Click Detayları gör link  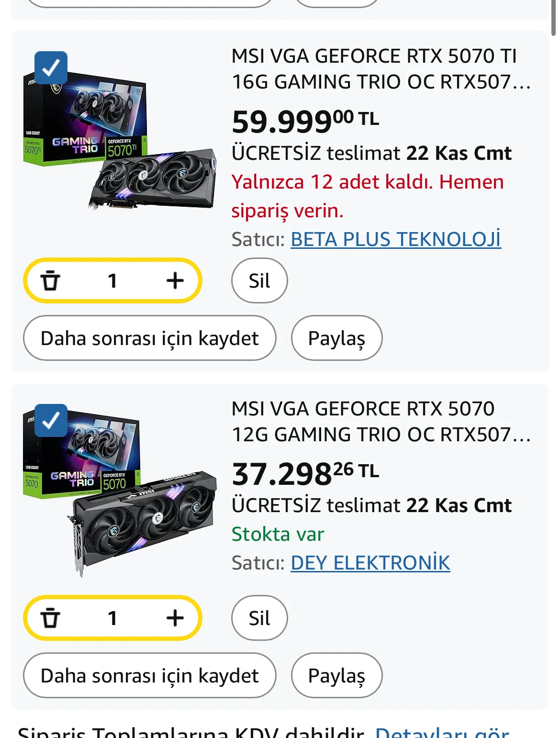tap(442, 732)
